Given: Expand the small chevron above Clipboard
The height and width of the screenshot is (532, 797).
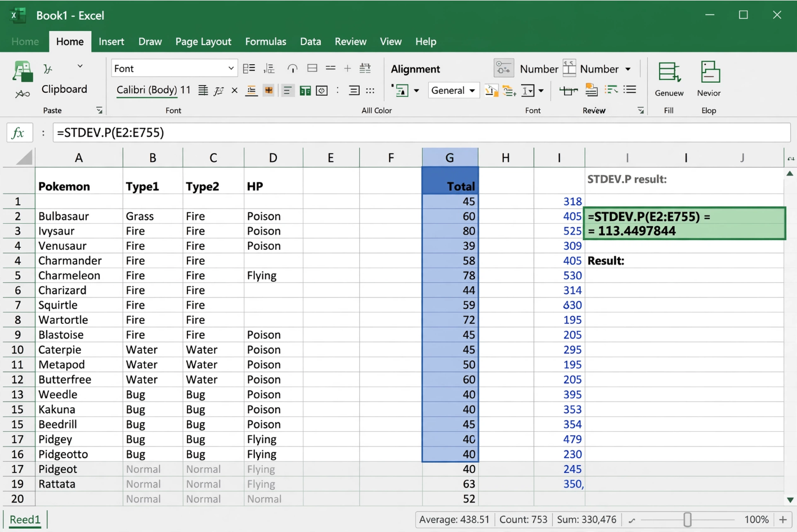Looking at the screenshot, I should pos(80,66).
